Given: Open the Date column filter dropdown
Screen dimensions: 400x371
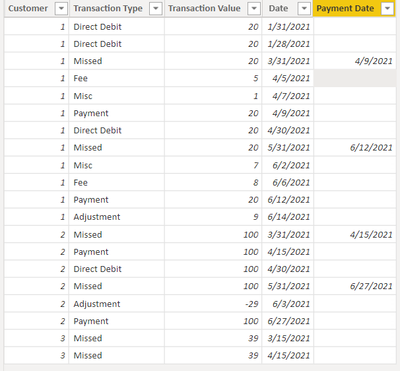Looking at the screenshot, I should 304,9.
